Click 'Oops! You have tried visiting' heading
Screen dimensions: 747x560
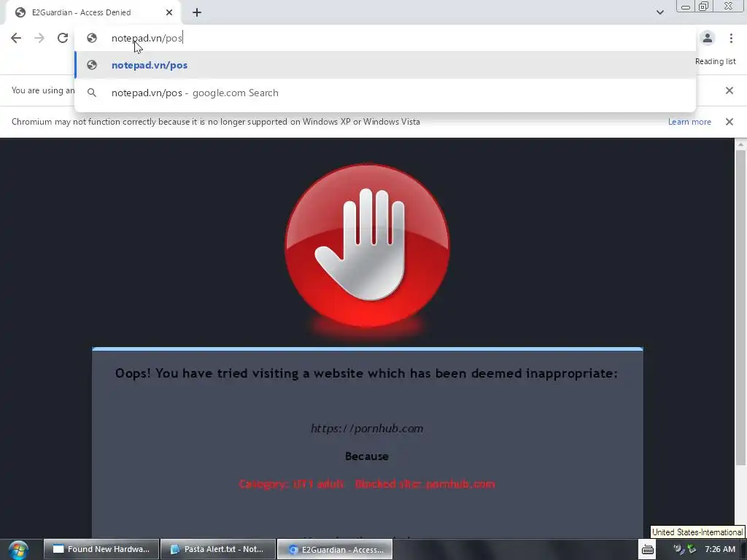pyautogui.click(x=366, y=373)
